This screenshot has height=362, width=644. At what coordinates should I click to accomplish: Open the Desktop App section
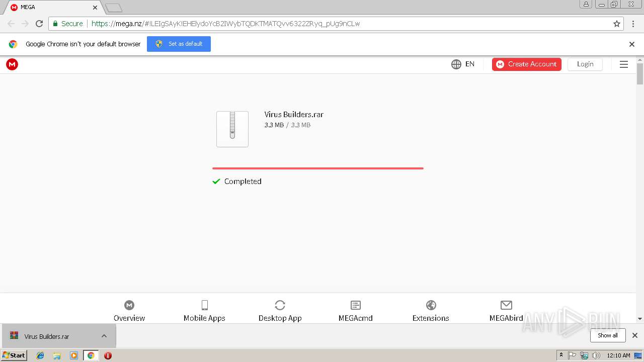[x=280, y=311]
